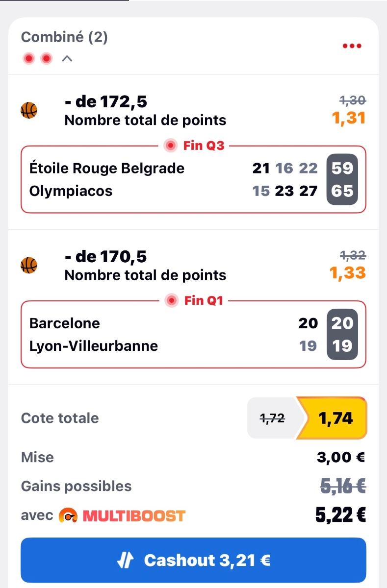The image size is (387, 588).
Task: Click the orange 1,31 updated odds
Action: pyautogui.click(x=349, y=119)
